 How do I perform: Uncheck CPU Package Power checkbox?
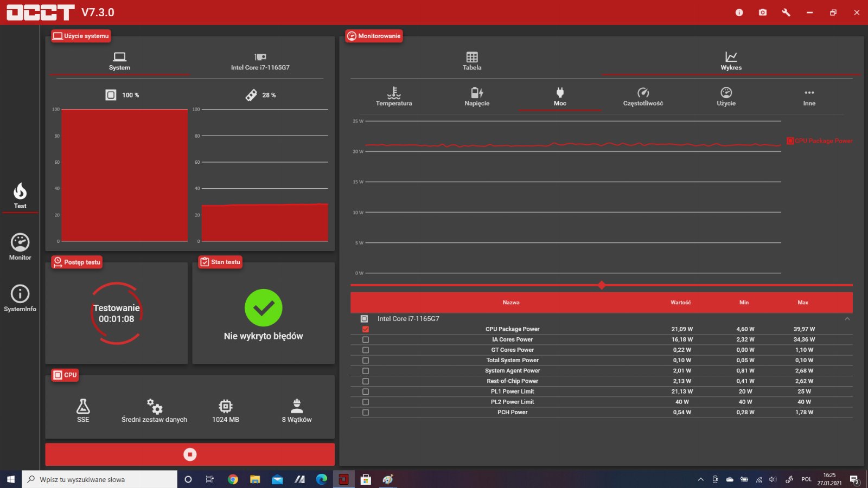tap(366, 329)
